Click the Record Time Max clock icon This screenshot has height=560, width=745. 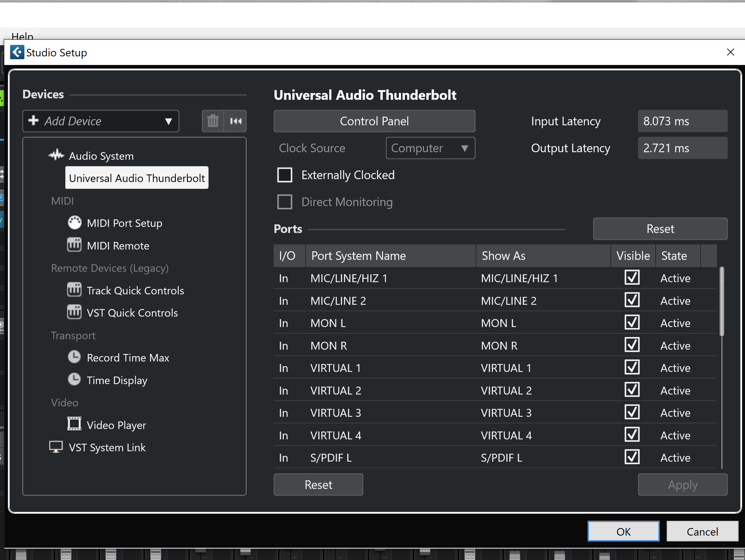point(74,357)
